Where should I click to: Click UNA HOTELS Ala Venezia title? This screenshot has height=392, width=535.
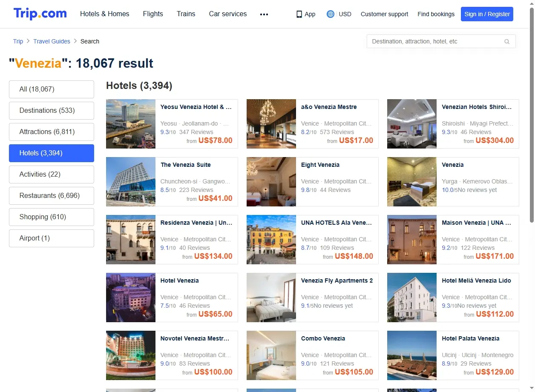pos(337,223)
